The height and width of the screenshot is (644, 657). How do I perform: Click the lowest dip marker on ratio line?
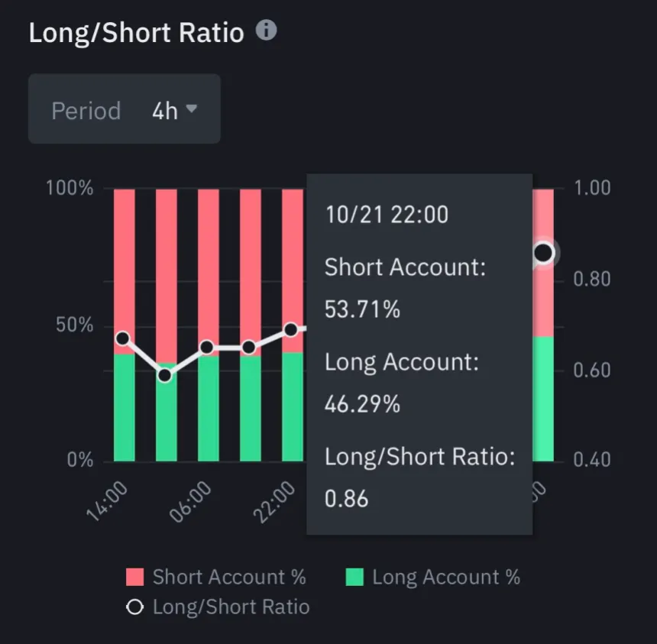[x=166, y=374]
